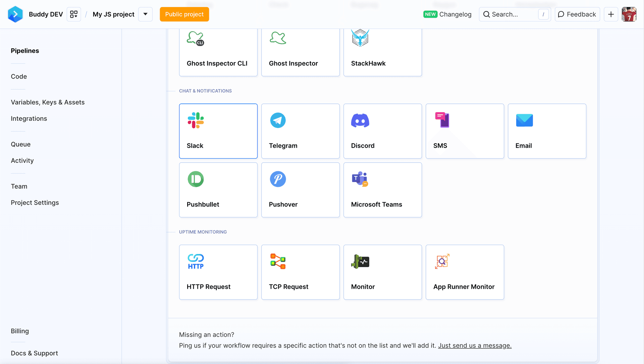Click the Pushbullet card label
The width and height of the screenshot is (644, 364).
(203, 204)
